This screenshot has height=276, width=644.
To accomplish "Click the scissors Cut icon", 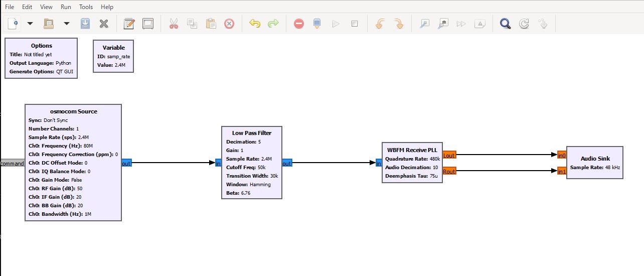I will pos(174,24).
